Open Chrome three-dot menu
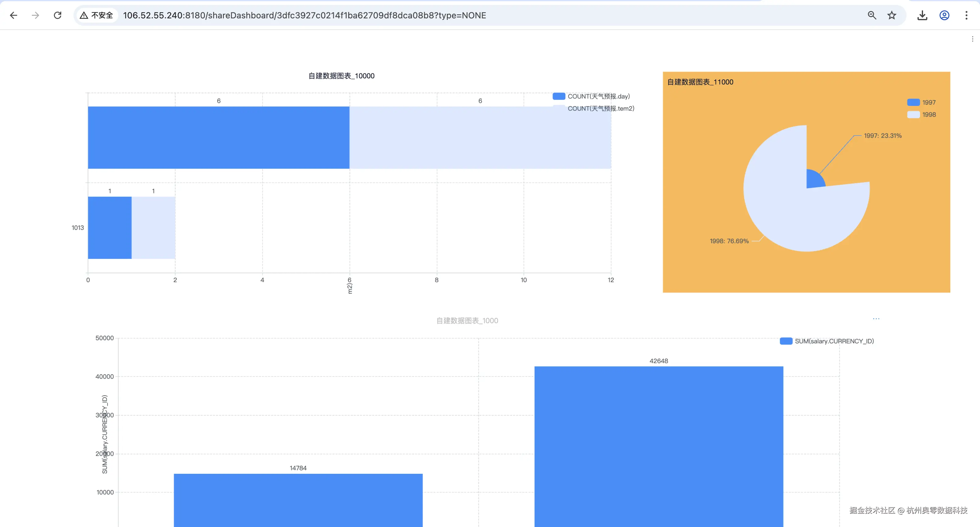Screen dimensions: 980x527 (966, 15)
